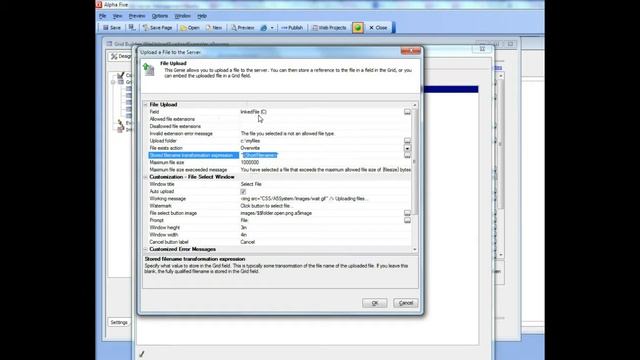
Task: Click the Save toolbar button
Action: pos(112,28)
